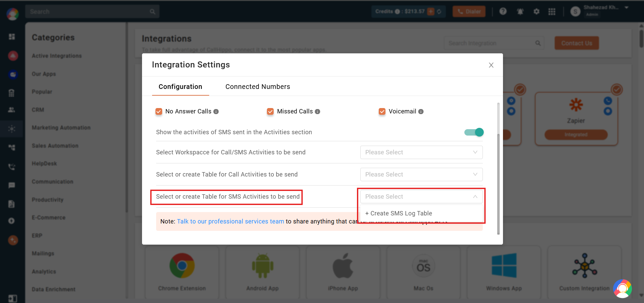Close the Integration Settings dialog
This screenshot has width=644, height=303.
point(491,65)
